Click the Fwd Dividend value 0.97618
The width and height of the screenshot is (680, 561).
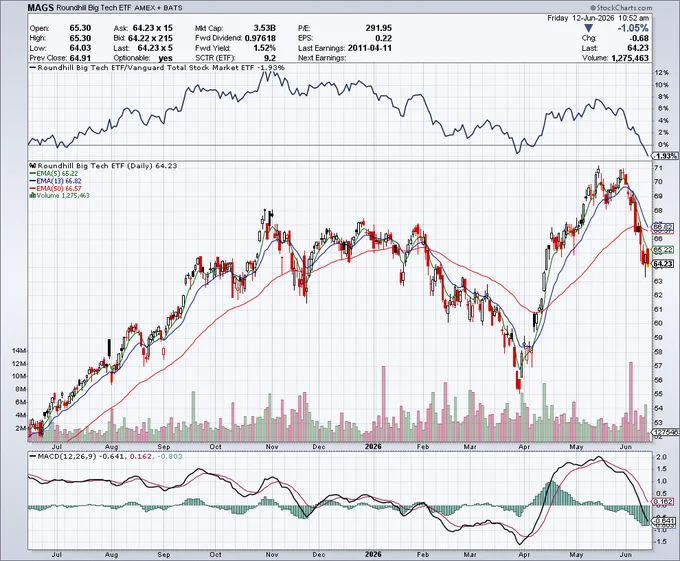pyautogui.click(x=260, y=38)
